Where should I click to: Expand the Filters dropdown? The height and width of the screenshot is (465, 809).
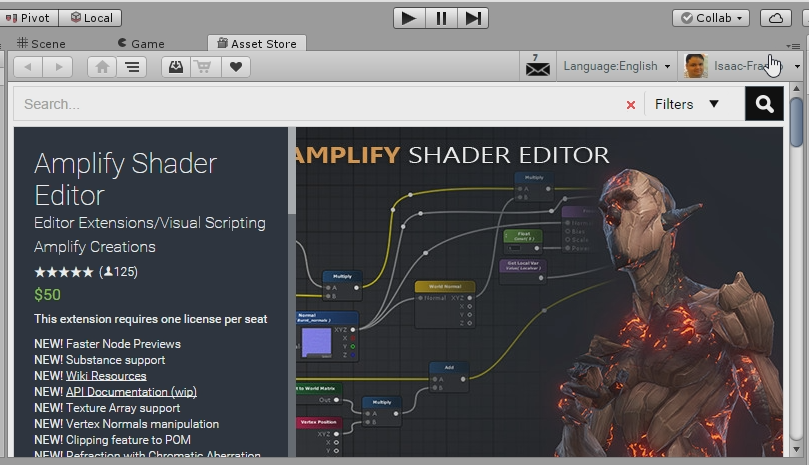(687, 104)
